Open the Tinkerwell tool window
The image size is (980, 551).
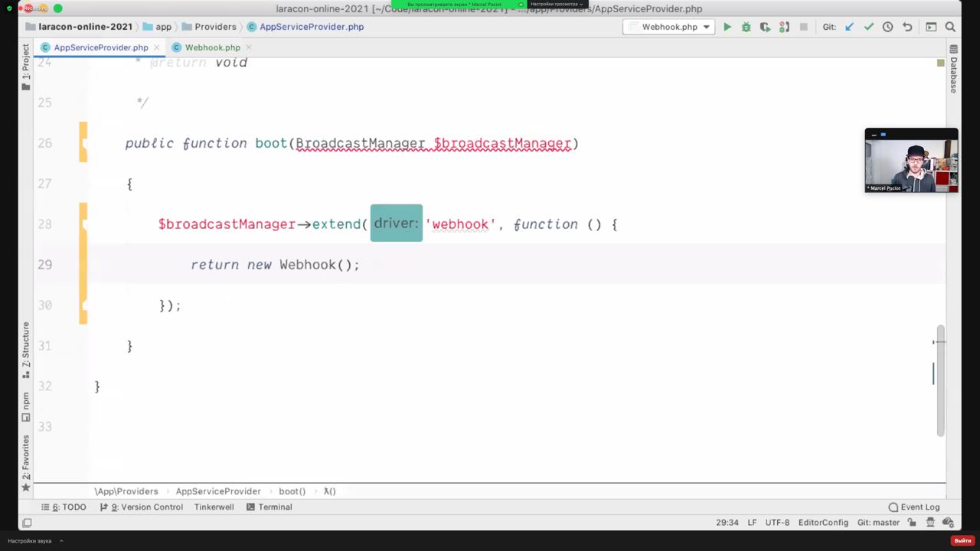(x=214, y=507)
